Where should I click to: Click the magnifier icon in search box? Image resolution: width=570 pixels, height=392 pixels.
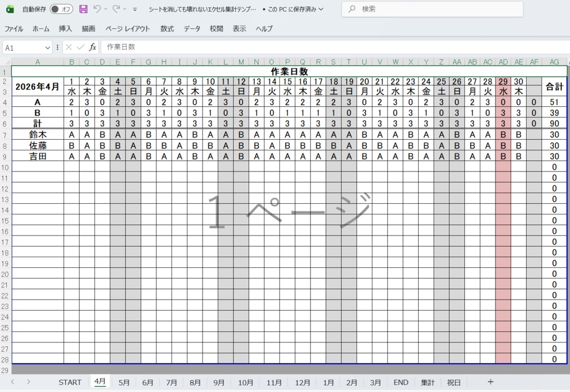[352, 9]
